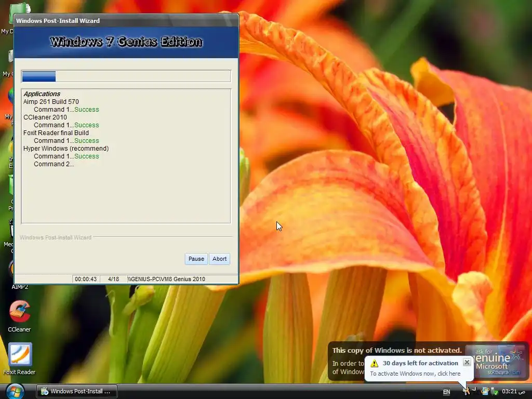532x399 pixels.
Task: Click the 'Applications' heading in log
Action: pyautogui.click(x=42, y=94)
